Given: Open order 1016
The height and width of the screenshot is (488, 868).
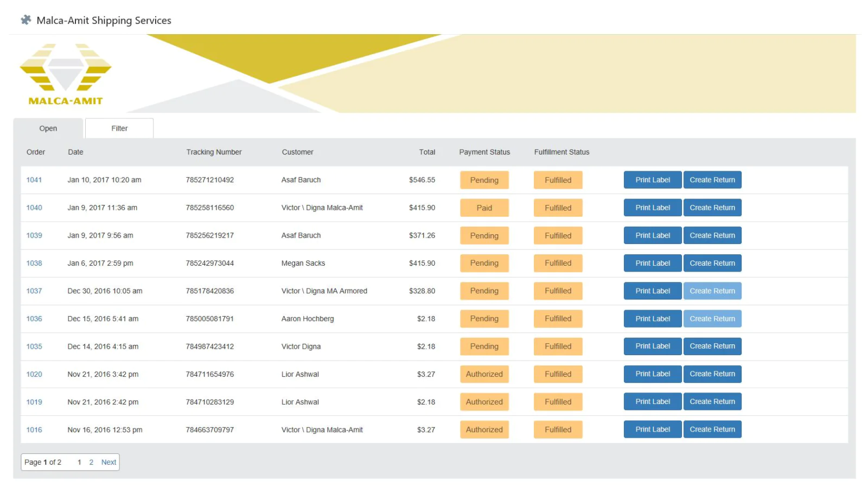Looking at the screenshot, I should point(34,429).
